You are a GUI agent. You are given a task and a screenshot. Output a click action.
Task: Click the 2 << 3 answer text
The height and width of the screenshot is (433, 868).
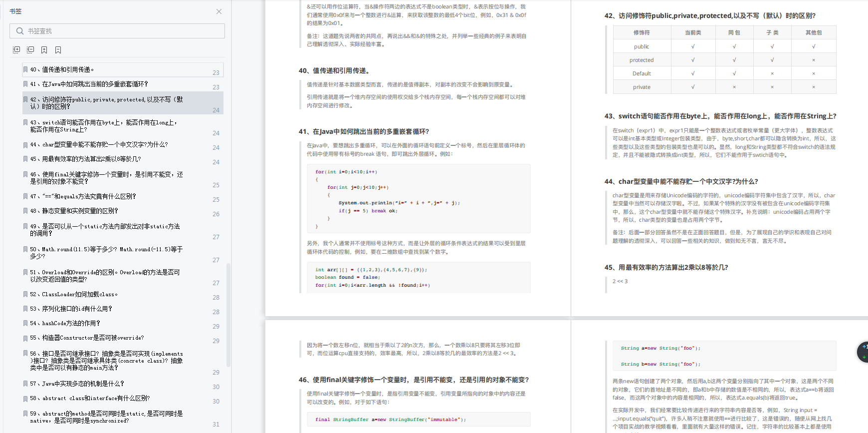pos(620,281)
